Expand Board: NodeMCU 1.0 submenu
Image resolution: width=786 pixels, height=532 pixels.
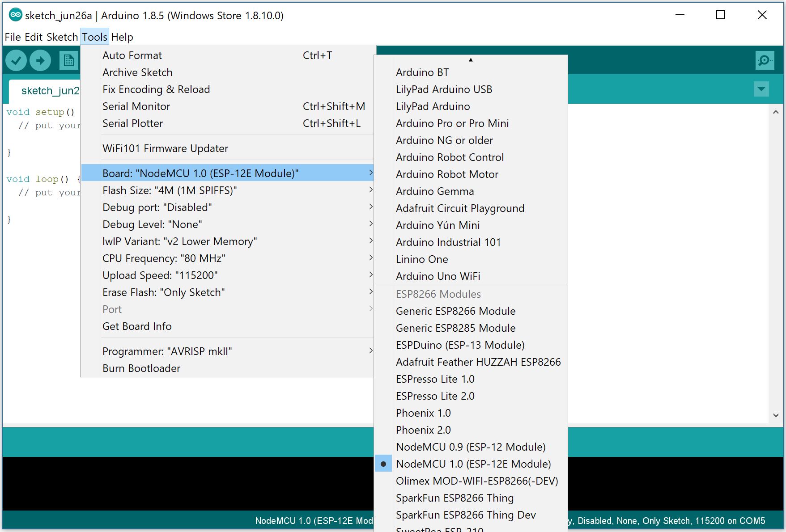pos(227,173)
